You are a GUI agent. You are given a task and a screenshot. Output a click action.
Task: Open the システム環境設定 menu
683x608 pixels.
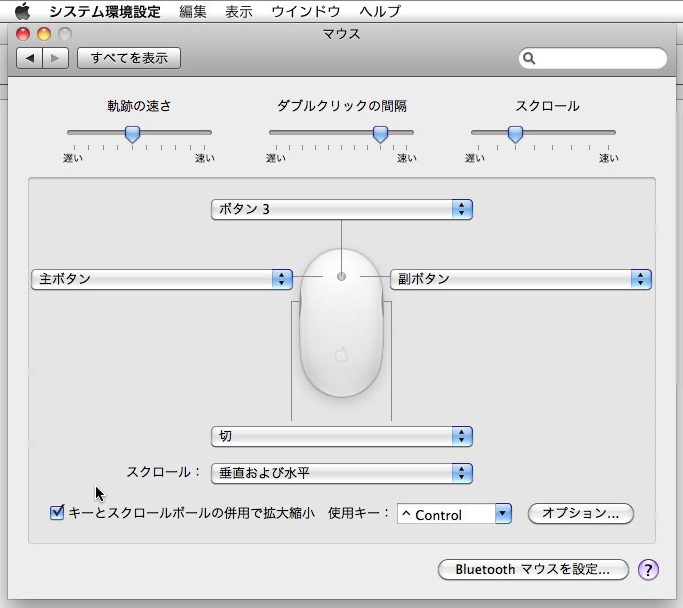coord(105,11)
